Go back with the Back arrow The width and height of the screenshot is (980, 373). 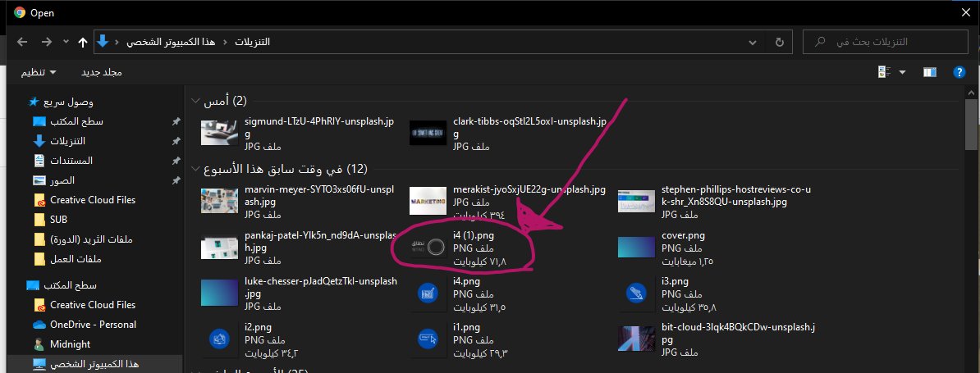click(x=22, y=42)
